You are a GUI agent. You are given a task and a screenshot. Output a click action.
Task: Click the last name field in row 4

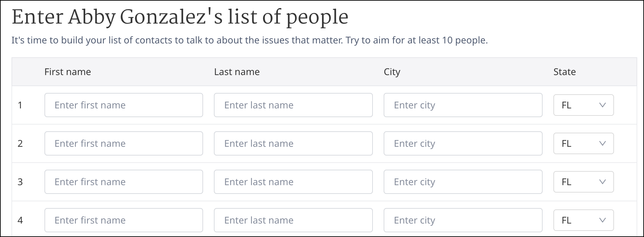(x=293, y=220)
